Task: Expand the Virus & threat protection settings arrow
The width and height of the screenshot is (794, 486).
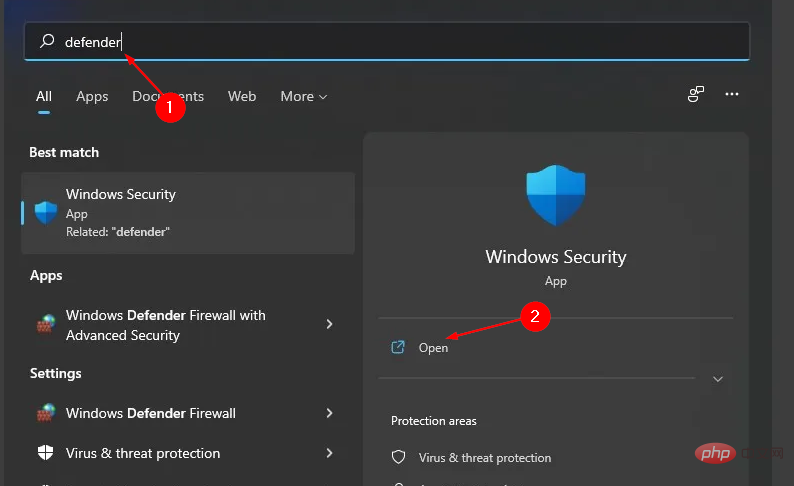Action: point(329,453)
